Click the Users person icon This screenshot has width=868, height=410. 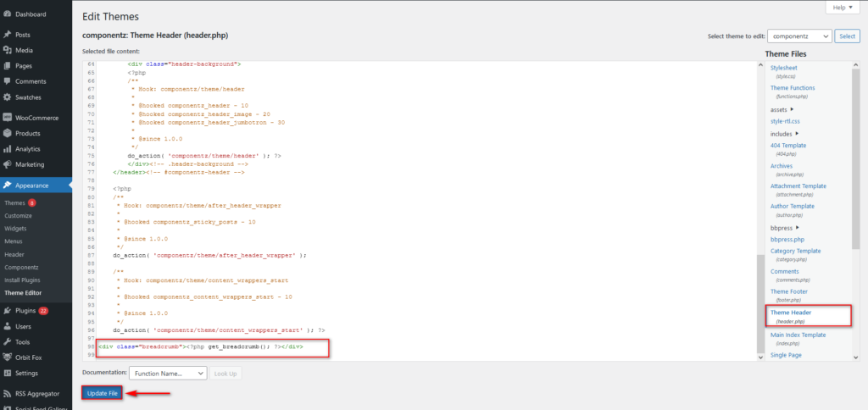click(7, 326)
